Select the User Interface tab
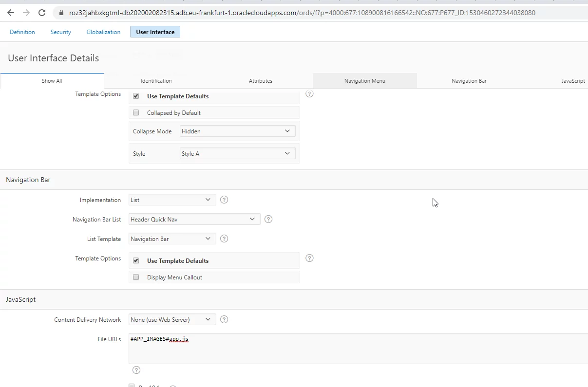The width and height of the screenshot is (588, 387). tap(155, 32)
